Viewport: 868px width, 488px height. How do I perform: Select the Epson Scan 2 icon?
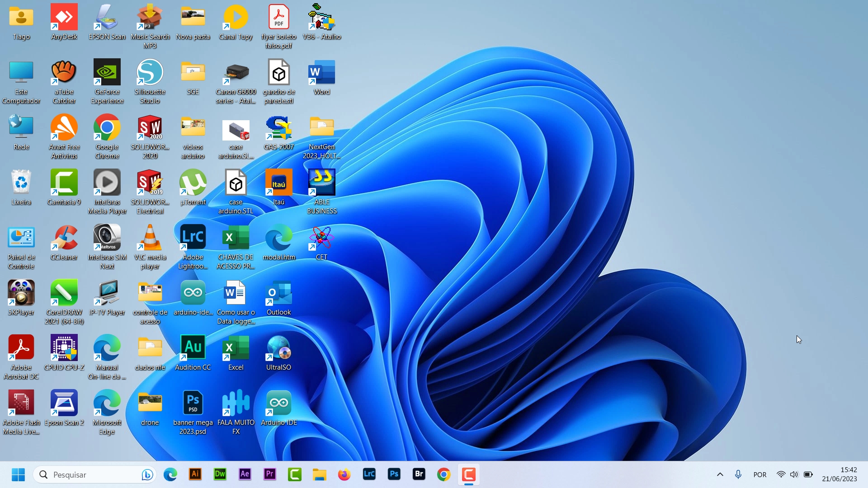coord(64,408)
